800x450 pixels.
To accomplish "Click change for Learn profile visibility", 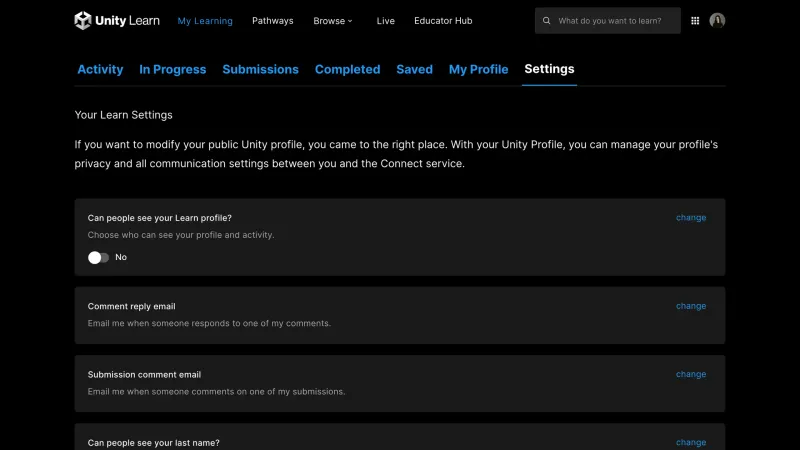I will click(691, 218).
